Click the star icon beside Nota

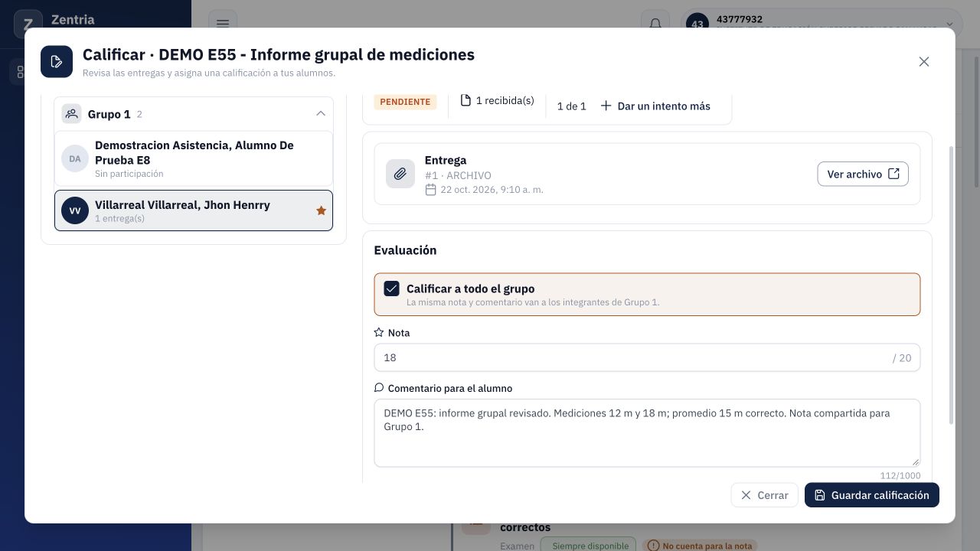[379, 333]
